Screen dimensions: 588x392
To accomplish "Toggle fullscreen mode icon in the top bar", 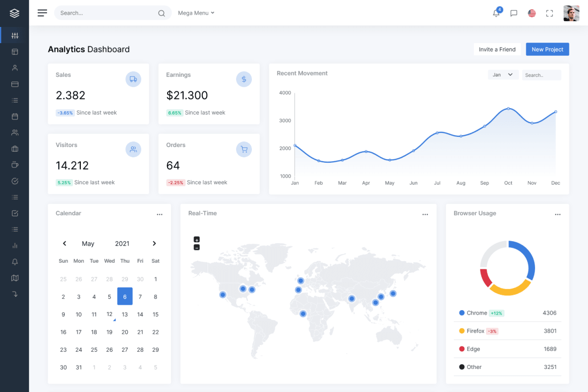I will coord(549,13).
